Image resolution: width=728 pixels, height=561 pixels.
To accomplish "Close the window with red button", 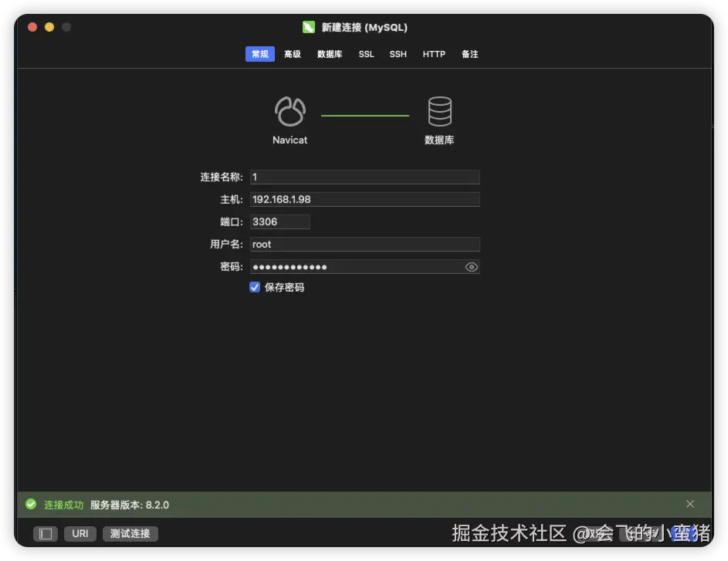I will [x=32, y=27].
